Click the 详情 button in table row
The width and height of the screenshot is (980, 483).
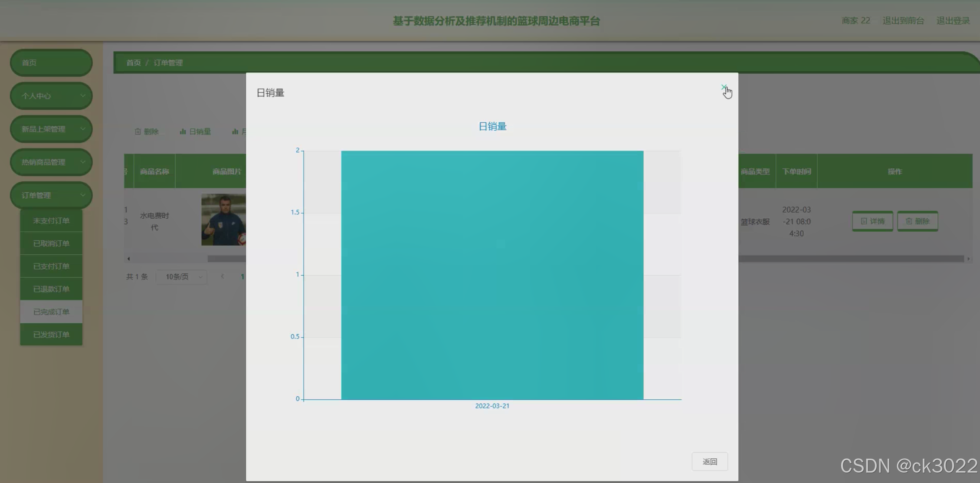pyautogui.click(x=872, y=221)
